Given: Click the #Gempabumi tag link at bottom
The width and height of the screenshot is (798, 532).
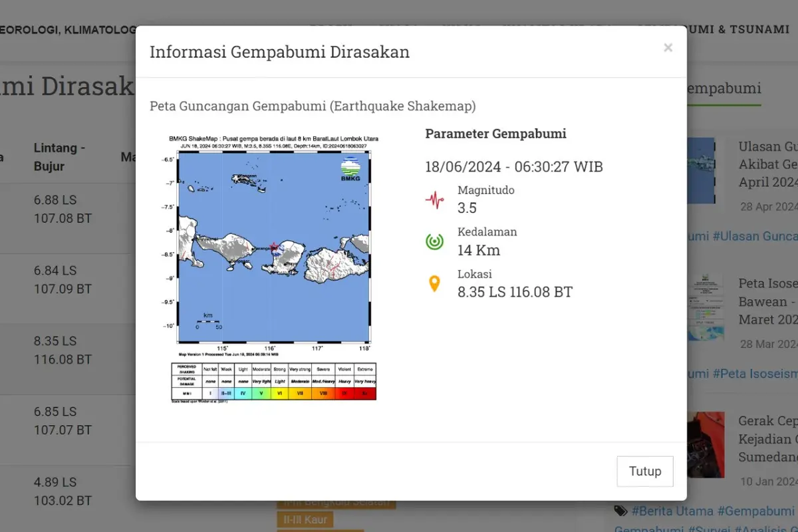Looking at the screenshot, I should [756, 511].
